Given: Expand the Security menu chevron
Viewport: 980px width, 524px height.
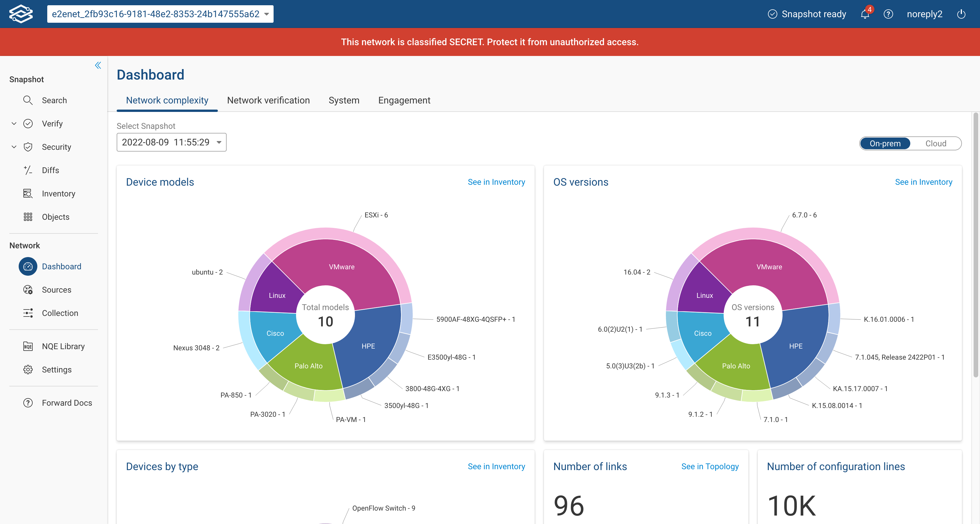Looking at the screenshot, I should pos(14,147).
